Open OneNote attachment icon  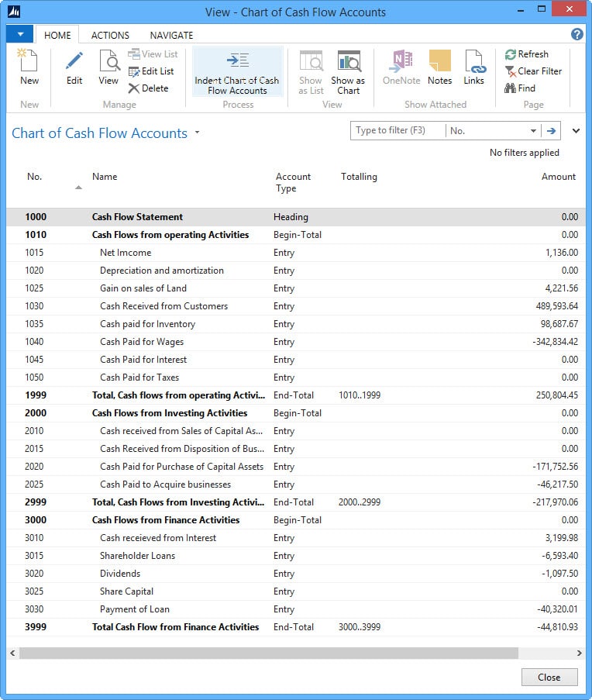(x=401, y=60)
